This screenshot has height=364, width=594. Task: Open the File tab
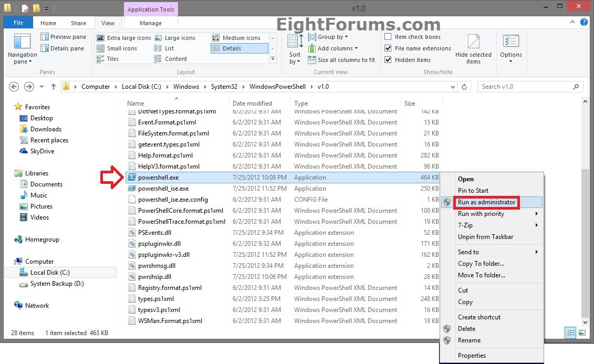[x=18, y=23]
